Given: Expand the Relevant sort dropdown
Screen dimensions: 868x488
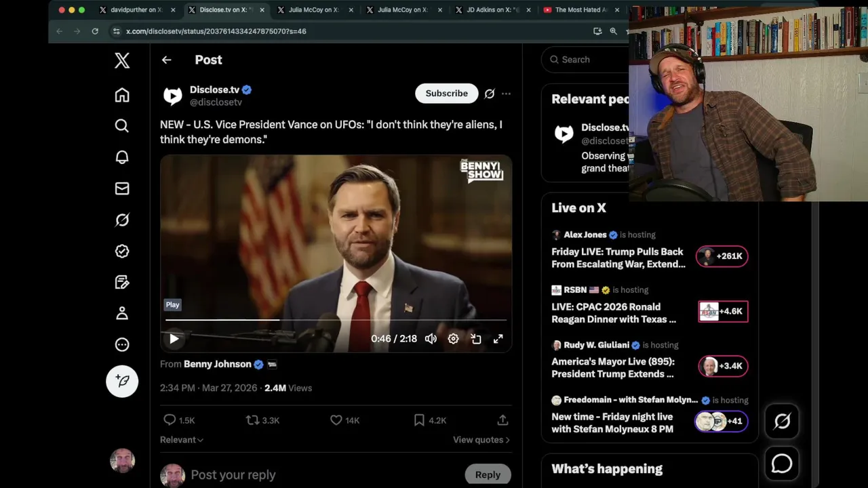Looking at the screenshot, I should coord(182,440).
